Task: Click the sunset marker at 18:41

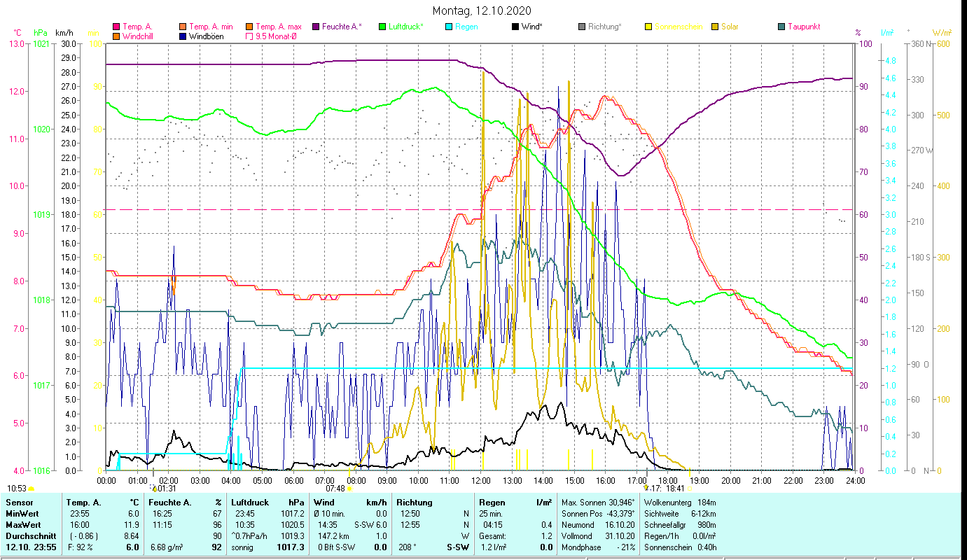Action: (x=689, y=489)
